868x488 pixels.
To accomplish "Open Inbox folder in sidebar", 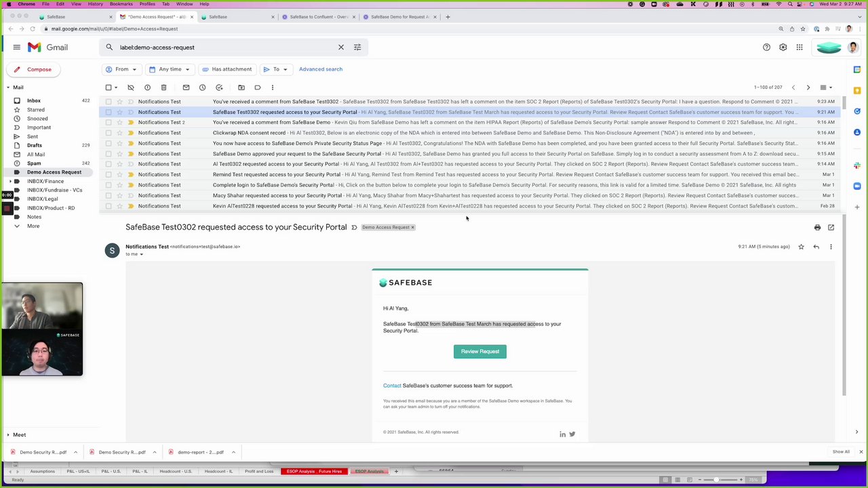I will 34,100.
